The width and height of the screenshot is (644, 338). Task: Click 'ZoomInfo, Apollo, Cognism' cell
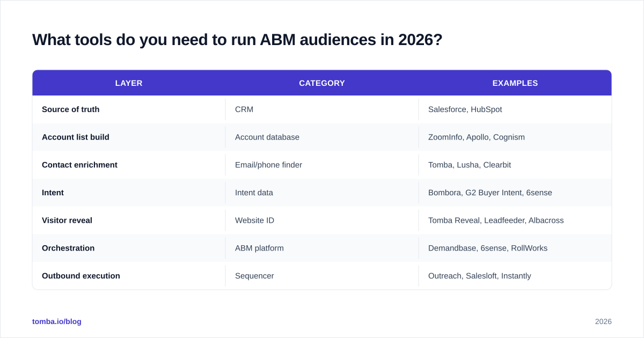(515, 137)
